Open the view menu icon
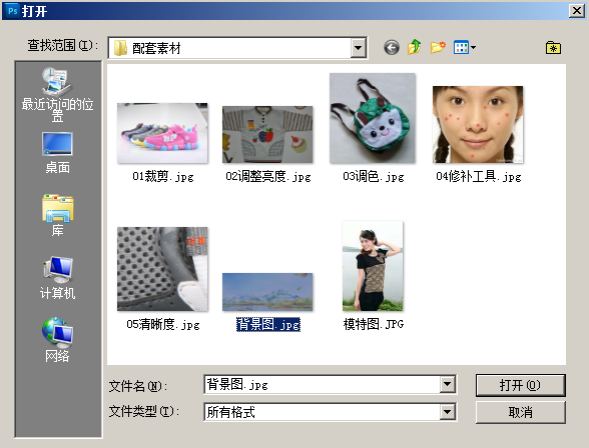 click(x=465, y=48)
